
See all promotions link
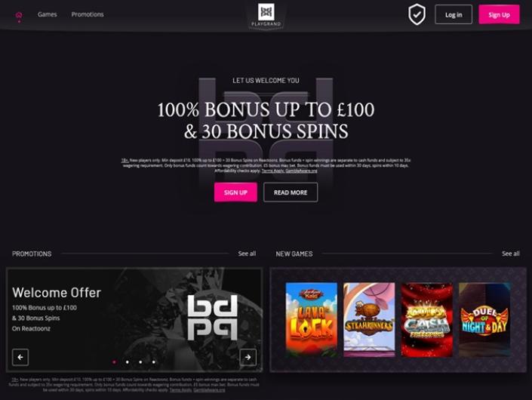247,254
